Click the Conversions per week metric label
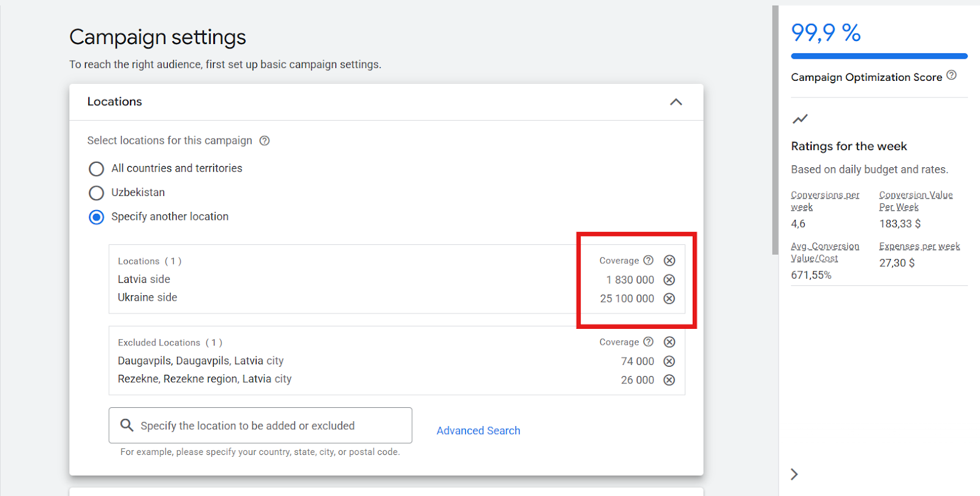This screenshot has width=980, height=496. pos(824,201)
